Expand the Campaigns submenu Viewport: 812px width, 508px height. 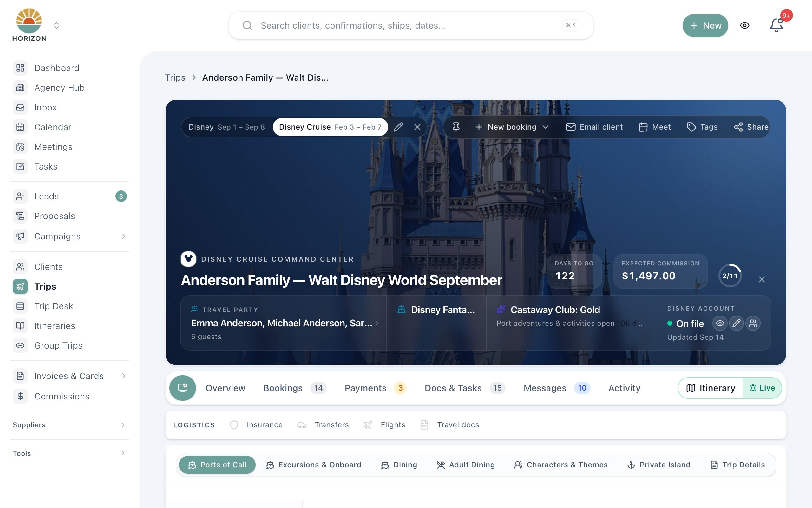coord(123,236)
